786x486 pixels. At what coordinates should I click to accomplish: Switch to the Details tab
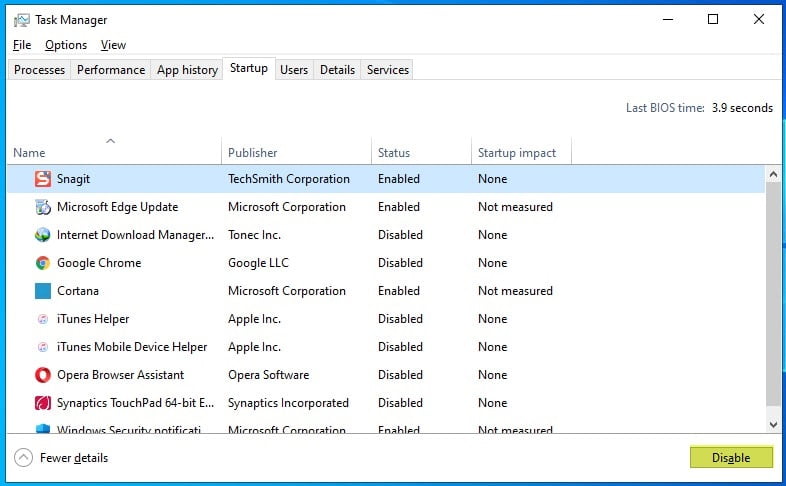click(x=337, y=70)
